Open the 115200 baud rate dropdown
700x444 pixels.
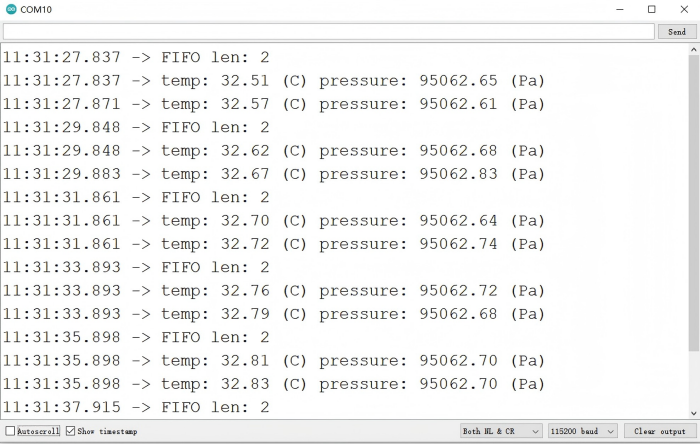pyautogui.click(x=581, y=431)
